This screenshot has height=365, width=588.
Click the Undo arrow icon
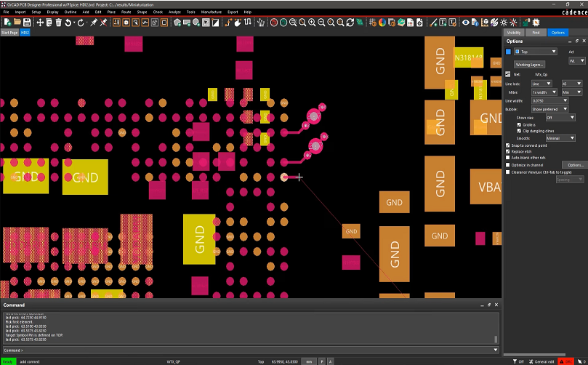68,23
